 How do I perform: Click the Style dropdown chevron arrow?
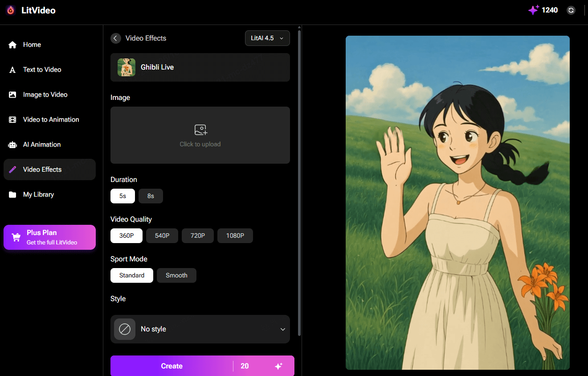(282, 330)
